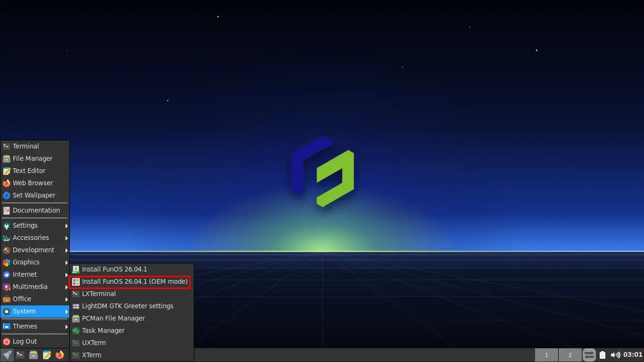Choose the Set Wallpaper menu entry
The width and height of the screenshot is (644, 362).
click(35, 195)
